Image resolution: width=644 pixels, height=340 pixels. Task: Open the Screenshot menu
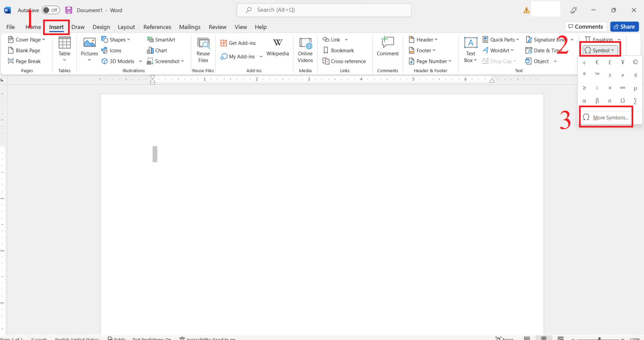165,61
